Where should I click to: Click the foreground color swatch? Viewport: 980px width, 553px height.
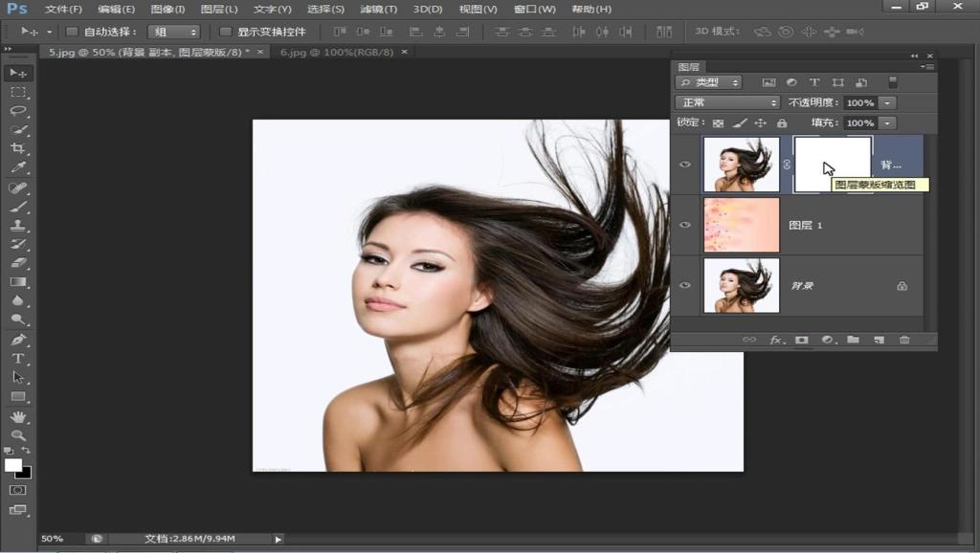13,465
